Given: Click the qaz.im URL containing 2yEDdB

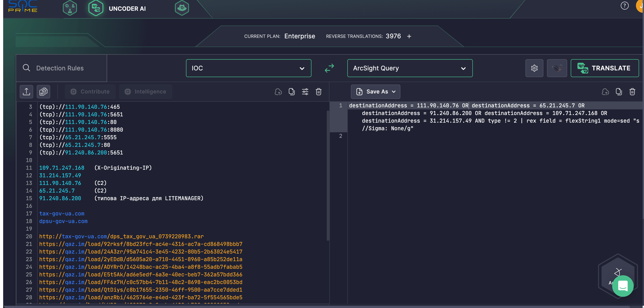Looking at the screenshot, I should (140, 259).
